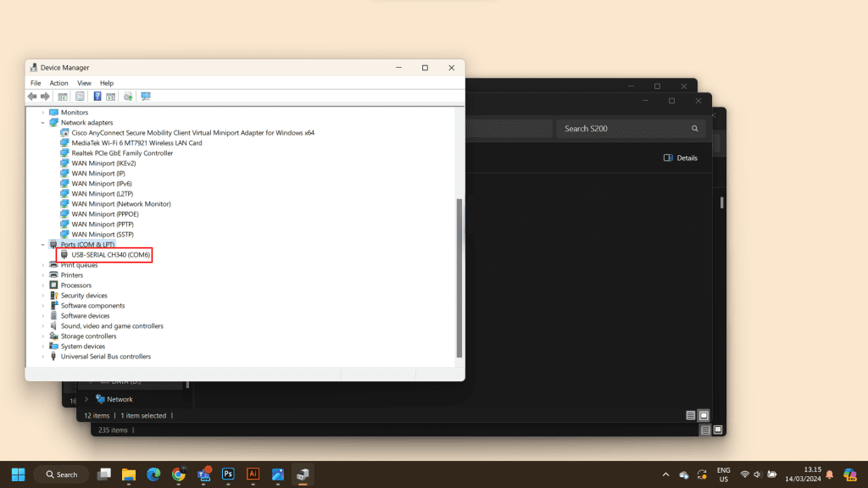The width and height of the screenshot is (868, 488).
Task: Open the View menu
Action: click(84, 83)
